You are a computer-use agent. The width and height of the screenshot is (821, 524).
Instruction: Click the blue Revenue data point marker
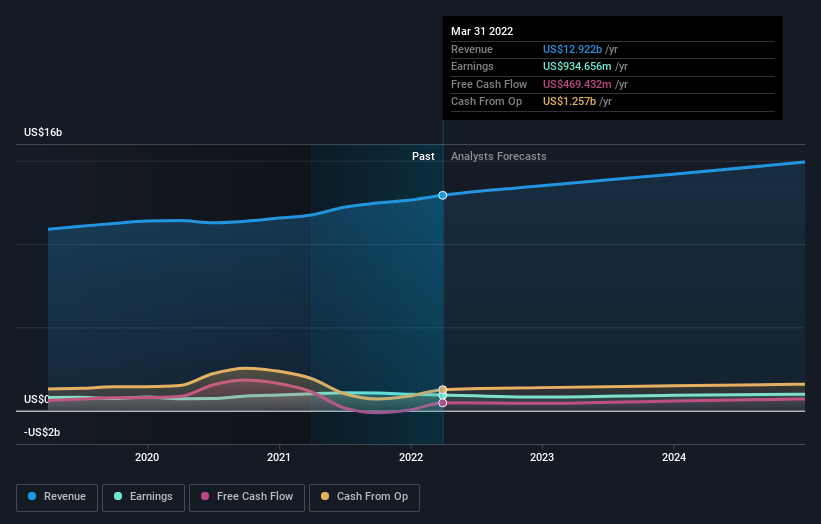[x=442, y=195]
